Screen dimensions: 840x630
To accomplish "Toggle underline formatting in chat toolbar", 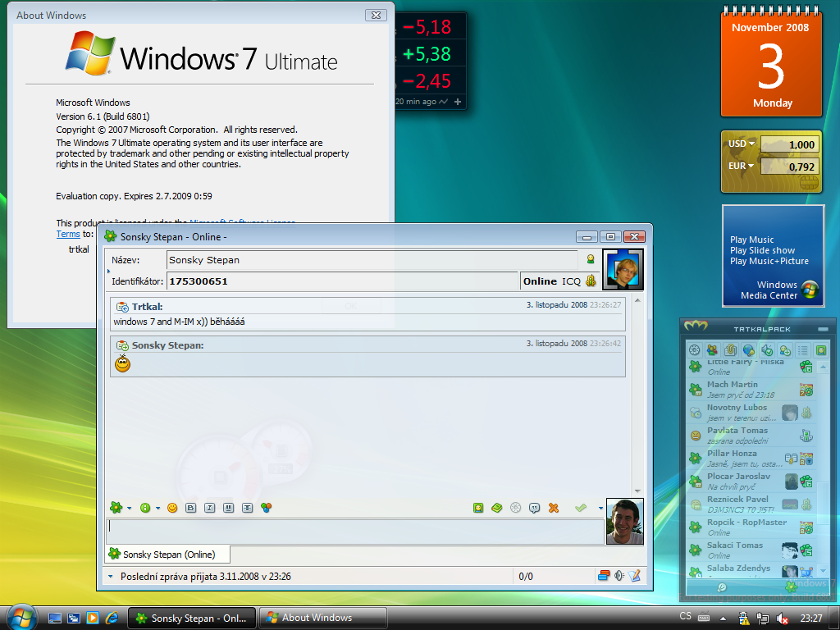I will coord(228,508).
